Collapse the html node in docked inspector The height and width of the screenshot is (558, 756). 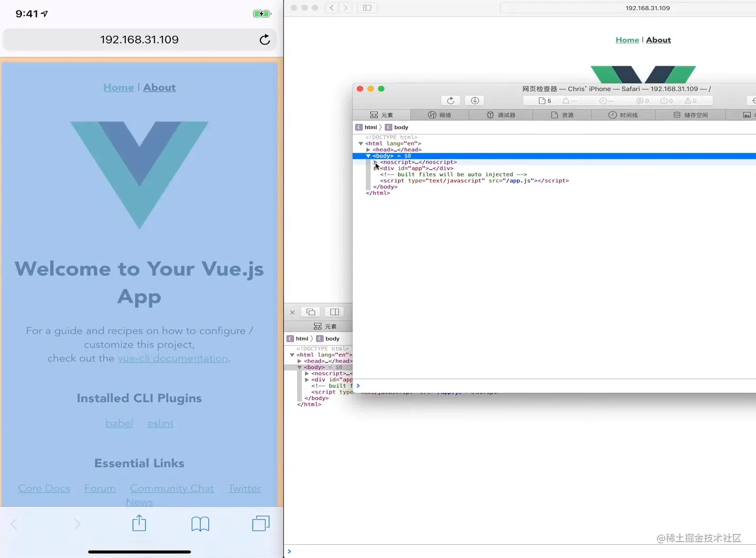(x=292, y=355)
